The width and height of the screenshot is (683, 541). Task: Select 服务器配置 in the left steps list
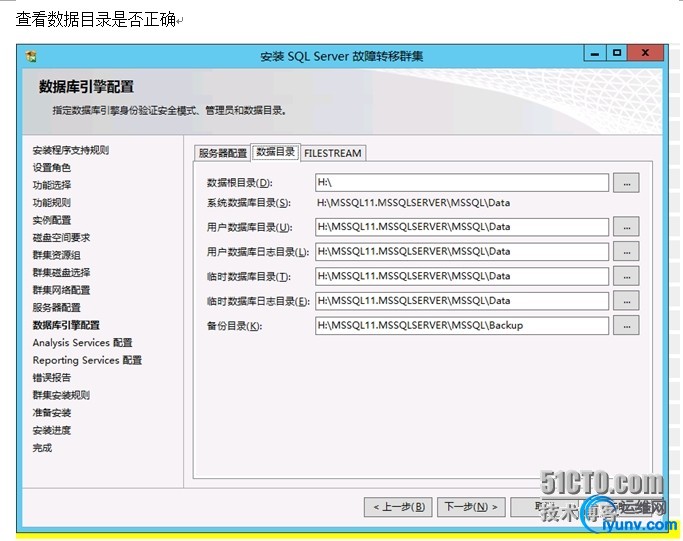[56, 307]
